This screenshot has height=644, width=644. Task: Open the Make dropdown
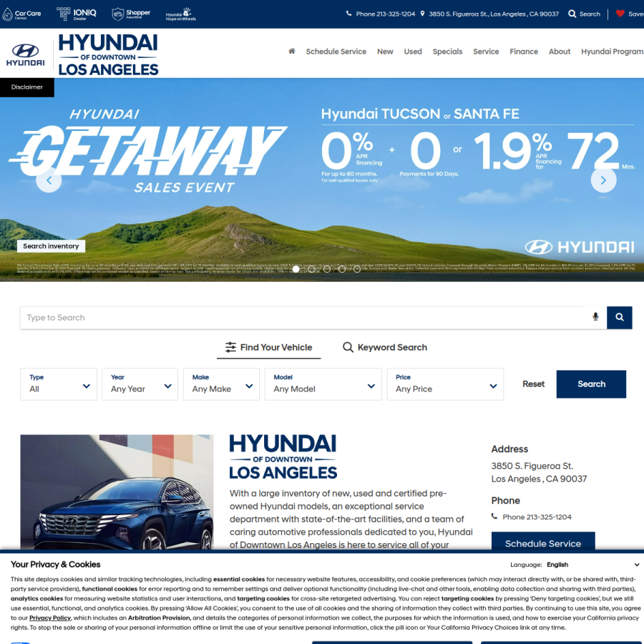[221, 384]
